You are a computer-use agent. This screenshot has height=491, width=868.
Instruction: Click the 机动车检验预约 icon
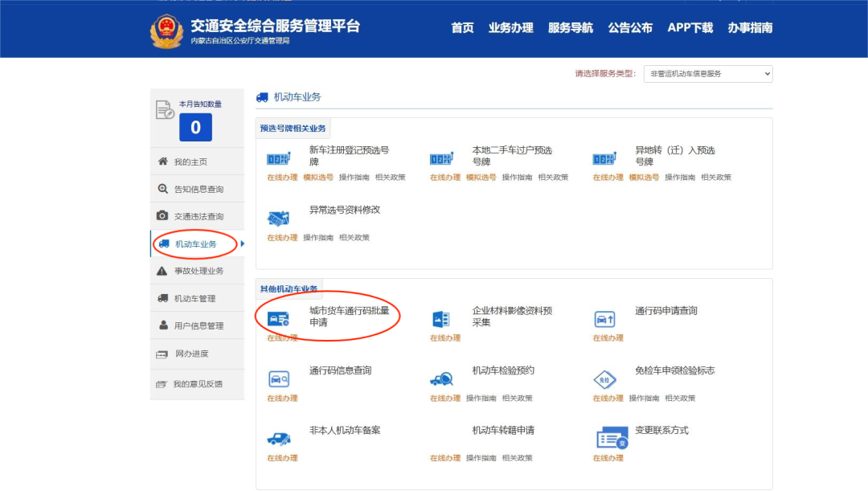click(x=440, y=378)
